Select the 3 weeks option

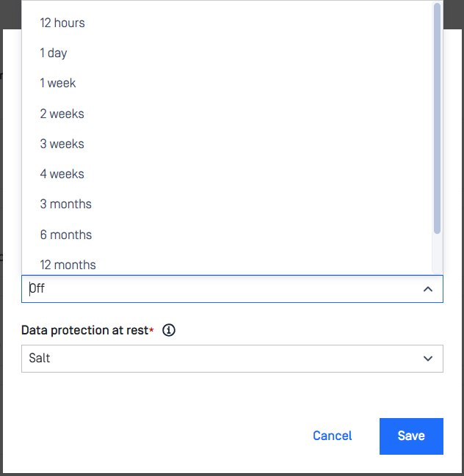pyautogui.click(x=227, y=144)
